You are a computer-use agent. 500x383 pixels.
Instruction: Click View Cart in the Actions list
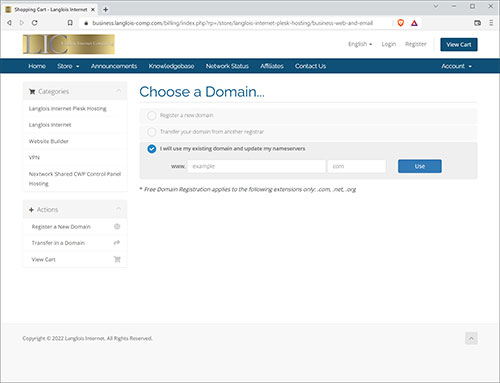[43, 259]
